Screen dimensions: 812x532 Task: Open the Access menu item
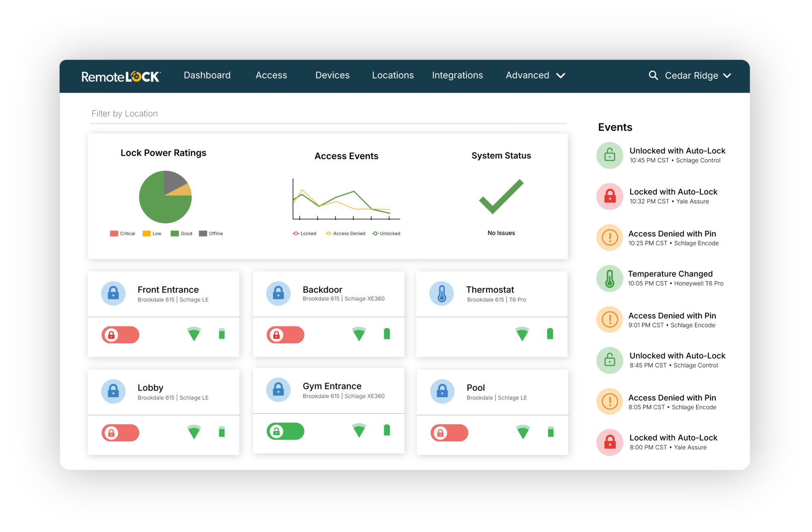pos(271,75)
